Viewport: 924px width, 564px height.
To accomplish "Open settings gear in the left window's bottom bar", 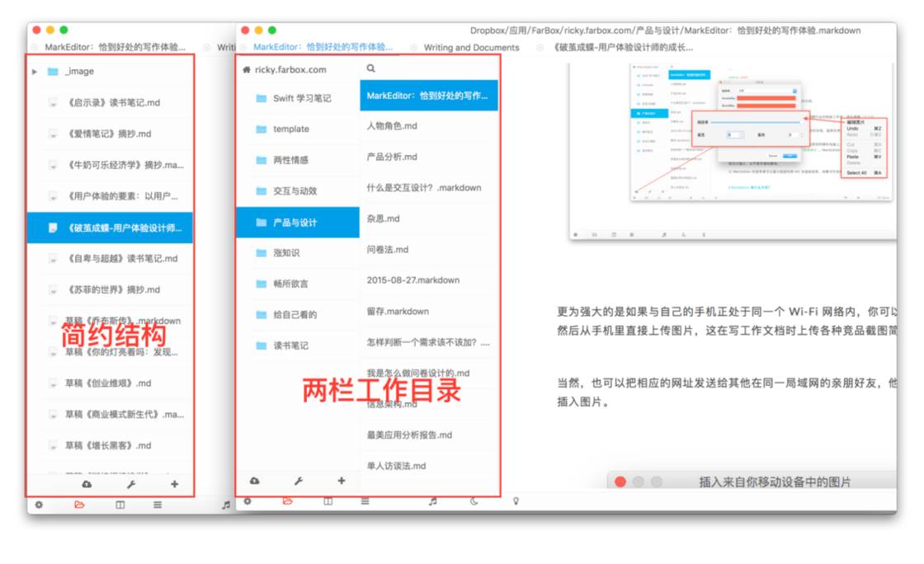I will pos(39,505).
